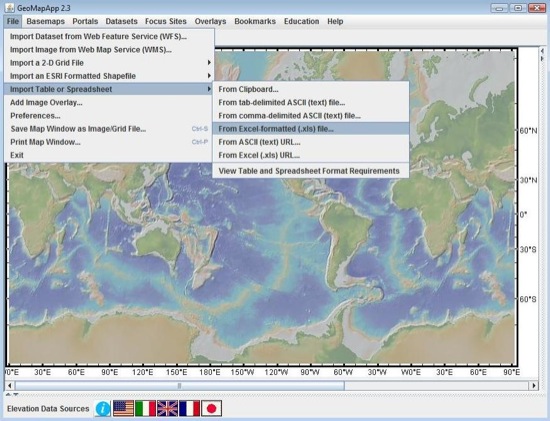The width and height of the screenshot is (550, 421).
Task: Select From ASCII (text) URL option
Action: (x=310, y=142)
